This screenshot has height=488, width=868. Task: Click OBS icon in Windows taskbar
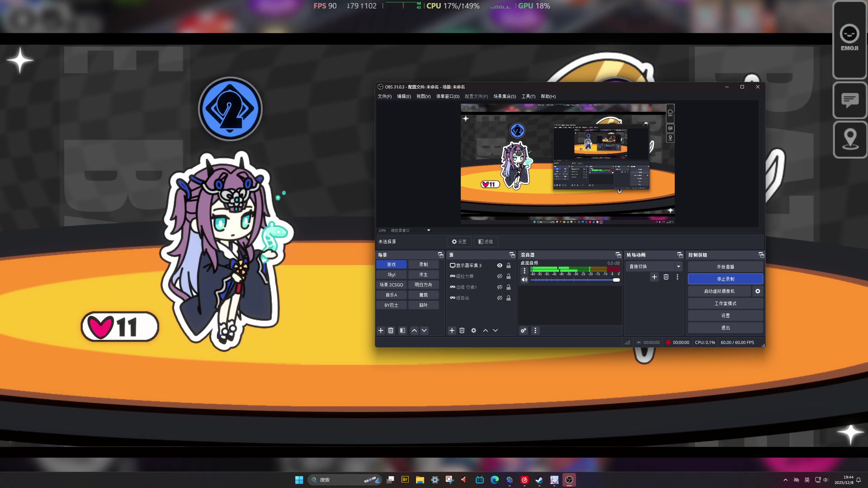click(x=569, y=480)
